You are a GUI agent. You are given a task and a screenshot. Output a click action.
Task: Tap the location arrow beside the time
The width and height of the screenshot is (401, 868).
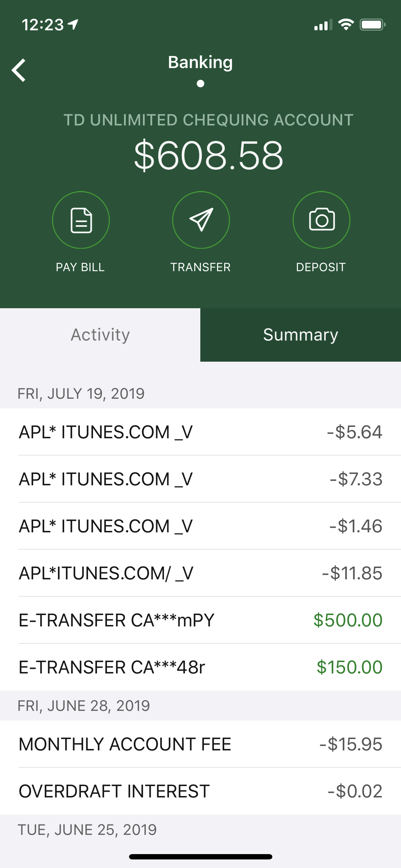[x=73, y=24]
